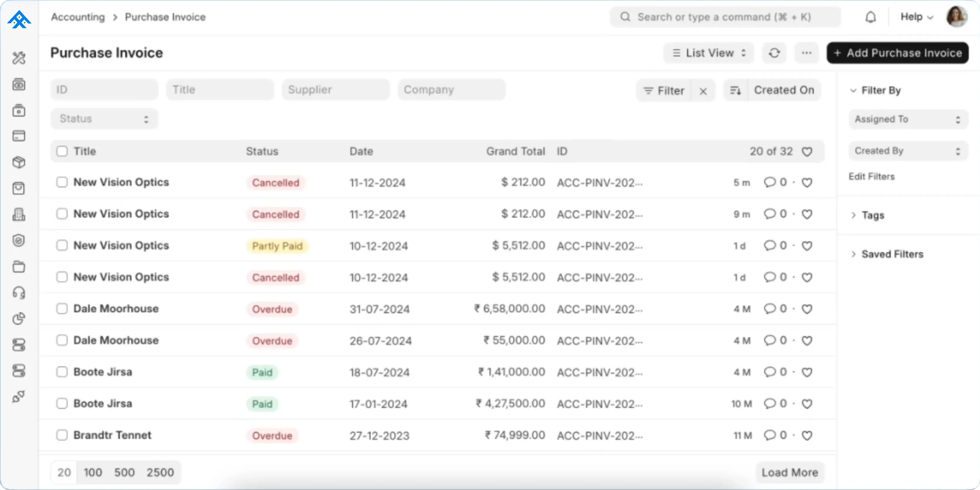Open the Status filter dropdown
Viewport: 980px width, 490px height.
[104, 119]
